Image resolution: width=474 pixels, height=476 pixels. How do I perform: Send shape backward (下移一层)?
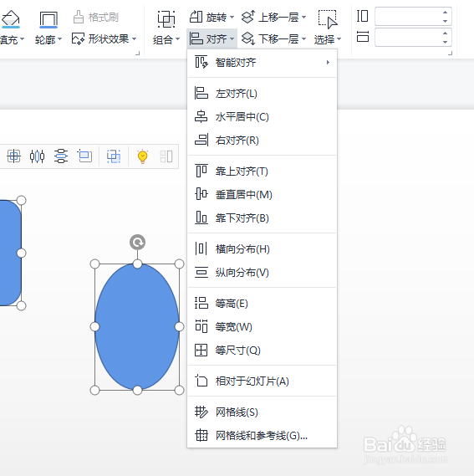coord(274,38)
